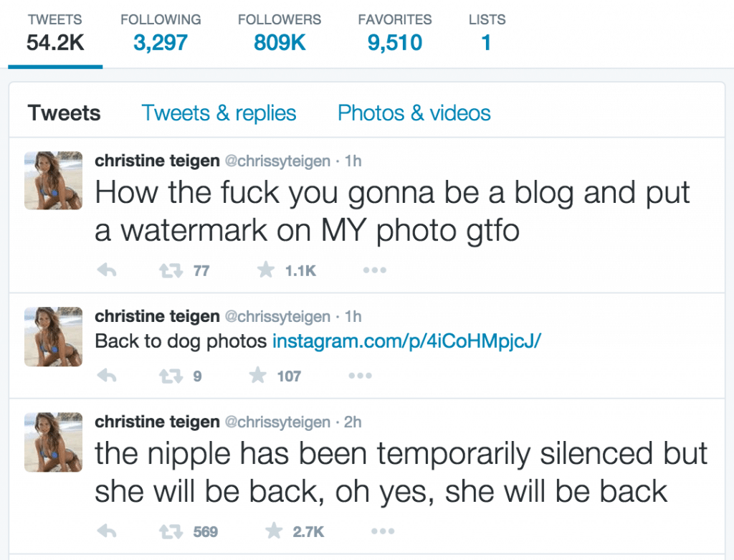Screen dimensions: 734x560
Task: Favorite the tweet with 2.7K favorites
Action: [274, 531]
